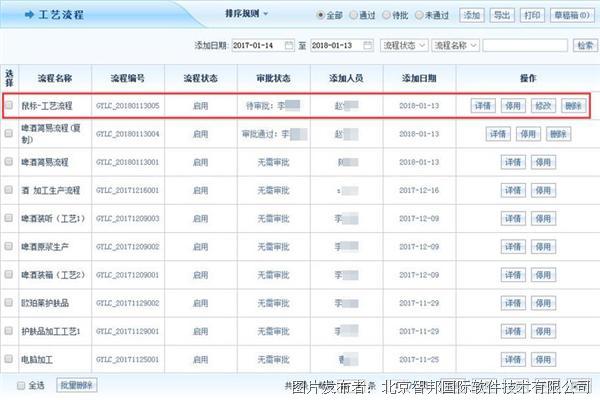Click the date 2017-11-25 cell
The width and height of the screenshot is (600, 400).
coord(419,359)
